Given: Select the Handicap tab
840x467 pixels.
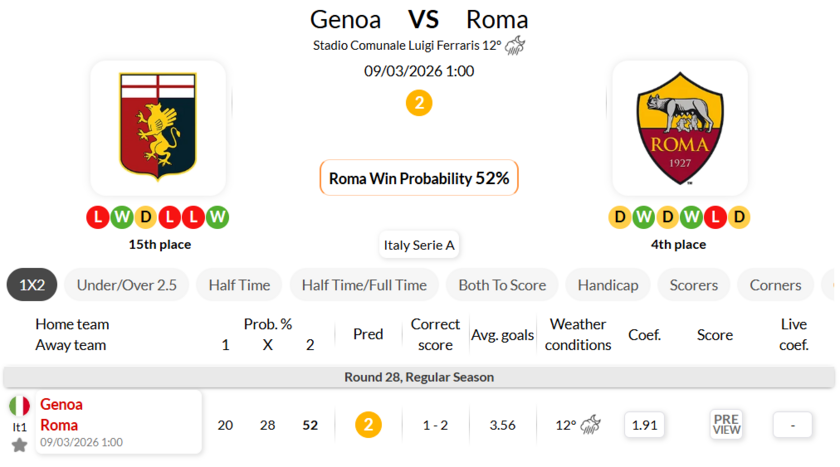Looking at the screenshot, I should coord(608,285).
